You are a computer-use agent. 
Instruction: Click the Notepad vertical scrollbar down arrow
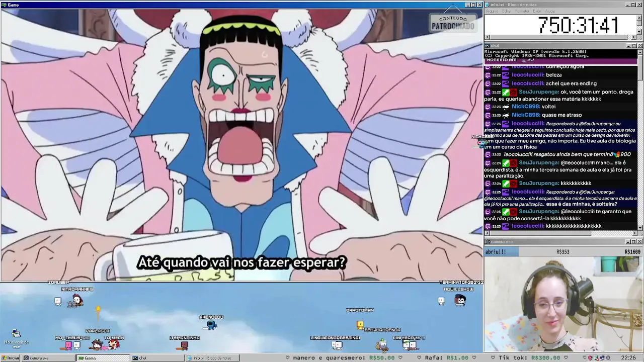(x=640, y=32)
